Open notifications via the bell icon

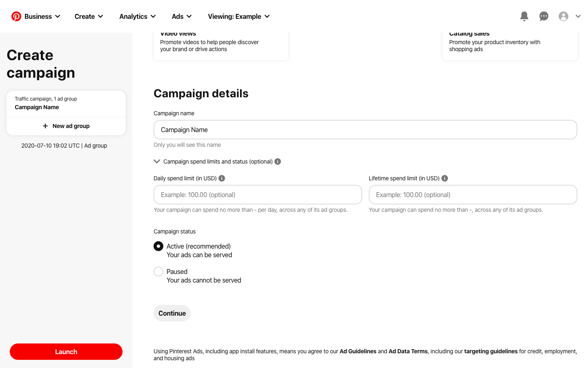click(524, 16)
